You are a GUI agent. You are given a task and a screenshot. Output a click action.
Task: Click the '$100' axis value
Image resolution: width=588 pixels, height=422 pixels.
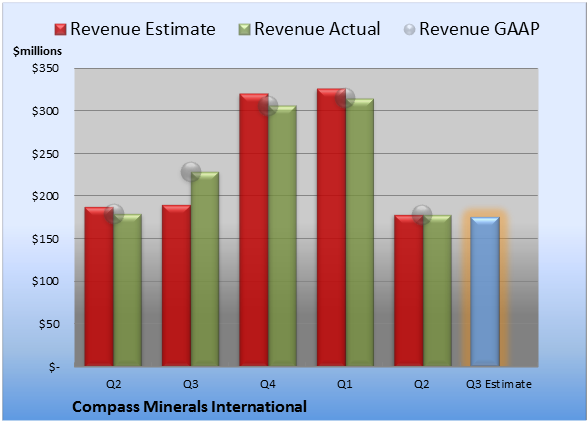pos(45,281)
